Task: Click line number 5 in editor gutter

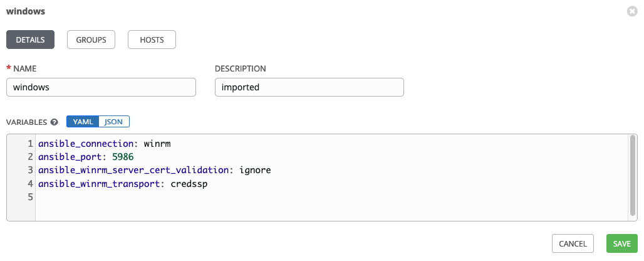Action: click(30, 196)
